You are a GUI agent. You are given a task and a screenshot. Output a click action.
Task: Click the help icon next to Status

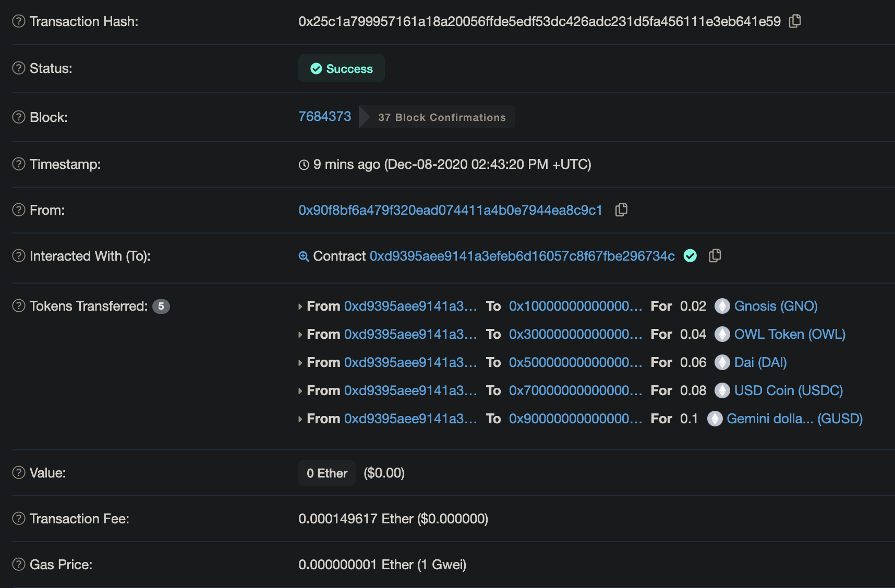(x=19, y=68)
